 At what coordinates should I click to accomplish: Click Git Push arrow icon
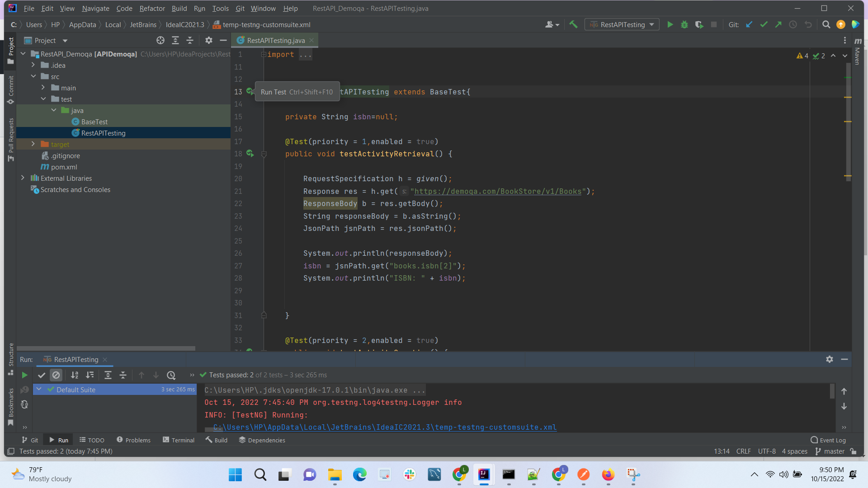(x=778, y=25)
